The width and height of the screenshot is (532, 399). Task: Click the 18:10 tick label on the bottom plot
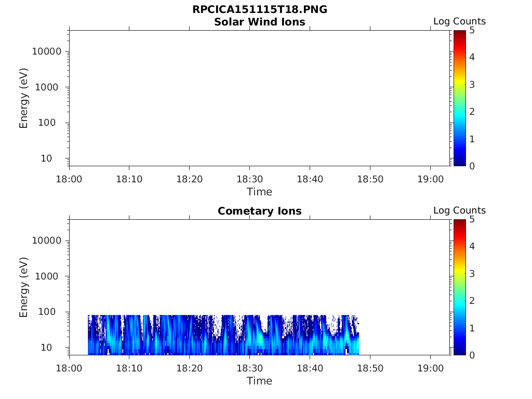click(129, 368)
